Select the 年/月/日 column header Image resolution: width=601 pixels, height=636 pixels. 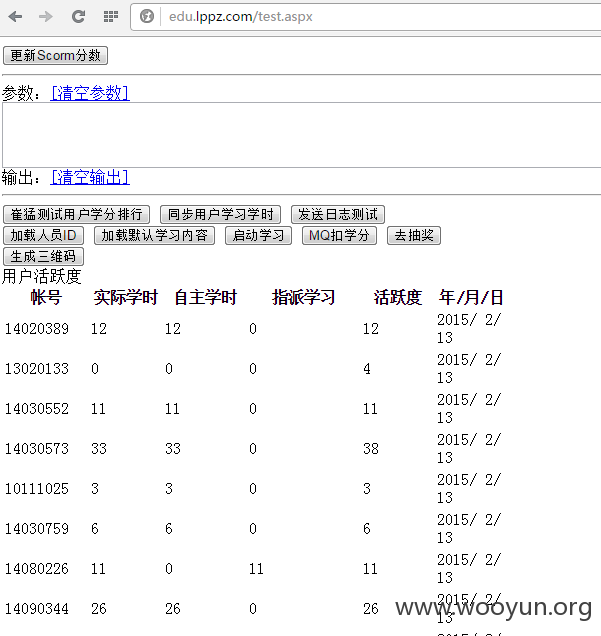(471, 297)
